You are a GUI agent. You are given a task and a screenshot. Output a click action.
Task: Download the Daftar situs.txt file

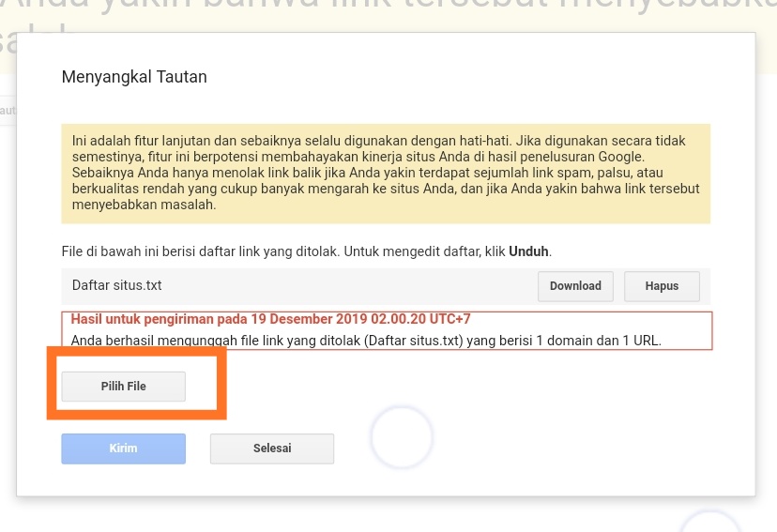[x=575, y=286]
